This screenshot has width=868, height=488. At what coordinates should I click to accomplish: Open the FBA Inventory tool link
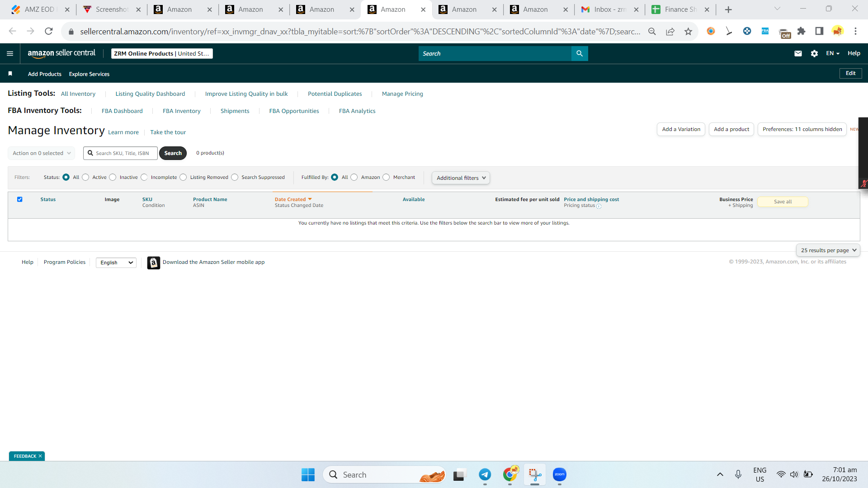(182, 111)
